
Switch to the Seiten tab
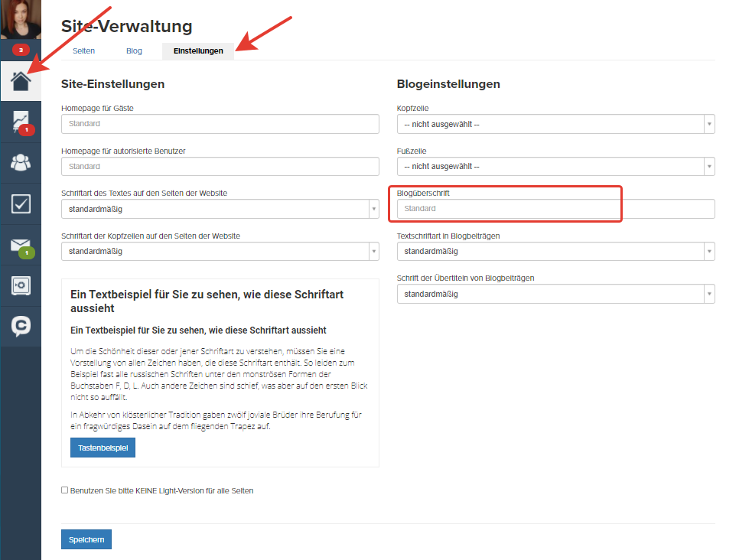pyautogui.click(x=84, y=51)
